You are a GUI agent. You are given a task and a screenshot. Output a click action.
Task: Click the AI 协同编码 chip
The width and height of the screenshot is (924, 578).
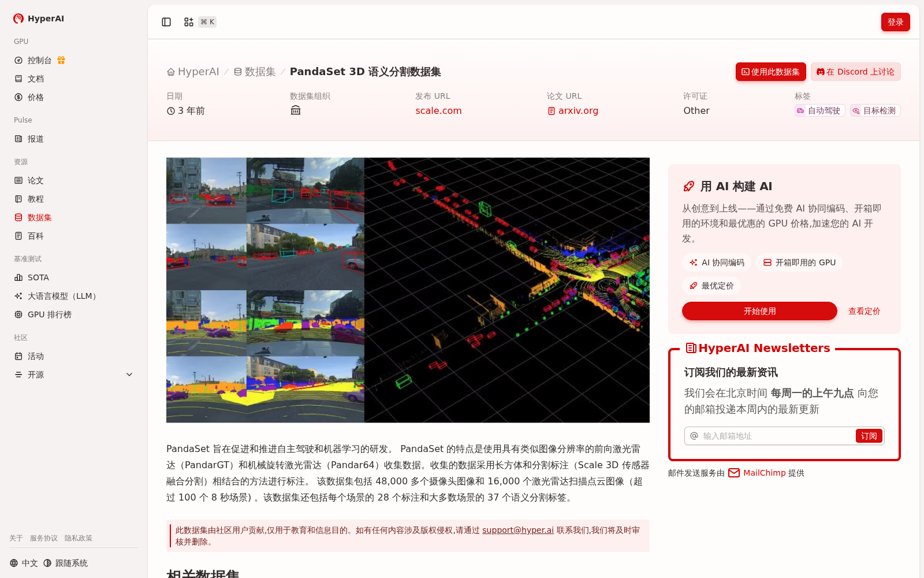pyautogui.click(x=717, y=262)
